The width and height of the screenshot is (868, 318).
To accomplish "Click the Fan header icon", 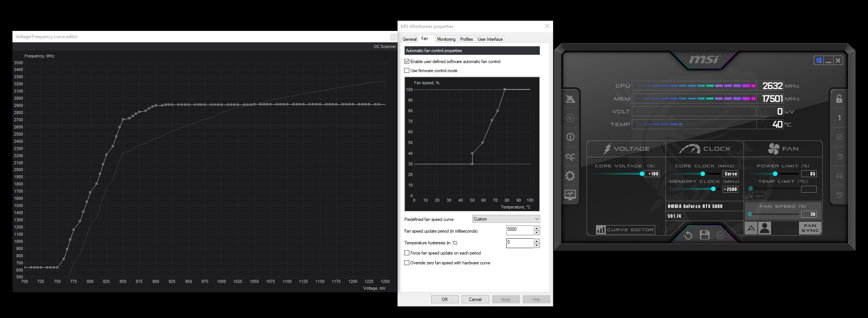I will click(773, 149).
